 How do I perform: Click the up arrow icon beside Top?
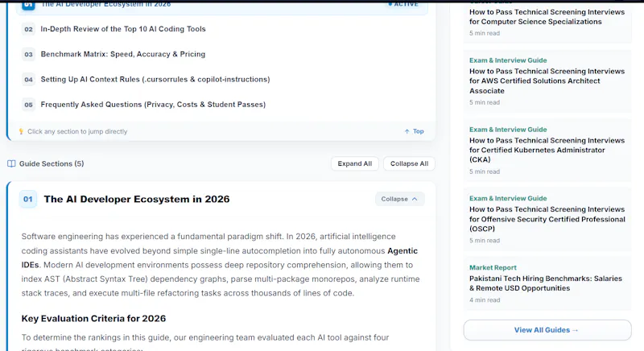407,131
